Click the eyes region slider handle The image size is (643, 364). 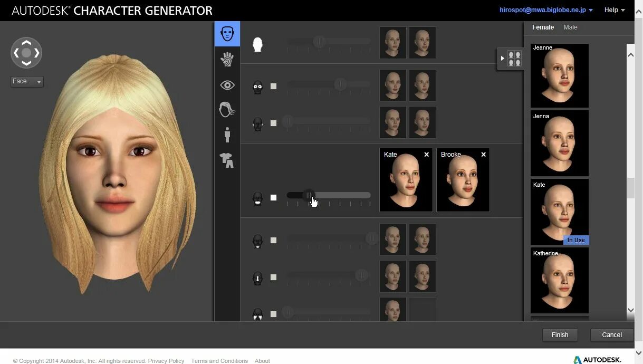(341, 84)
